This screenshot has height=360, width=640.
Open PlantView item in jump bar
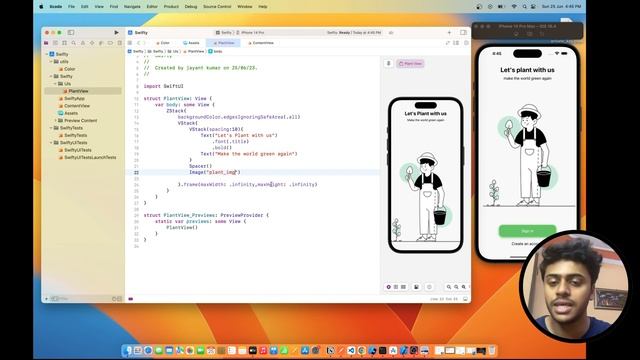pos(193,51)
